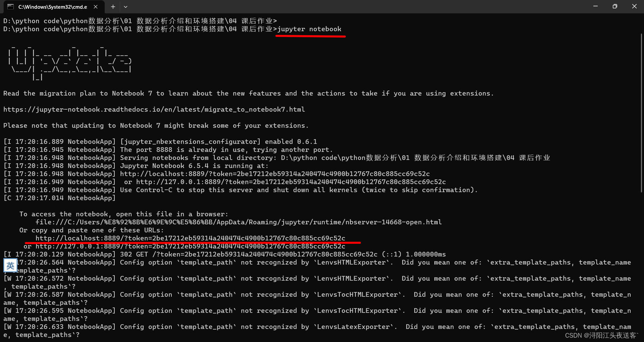Close the cmd.exe tab
This screenshot has width=644, height=342.
point(96,7)
